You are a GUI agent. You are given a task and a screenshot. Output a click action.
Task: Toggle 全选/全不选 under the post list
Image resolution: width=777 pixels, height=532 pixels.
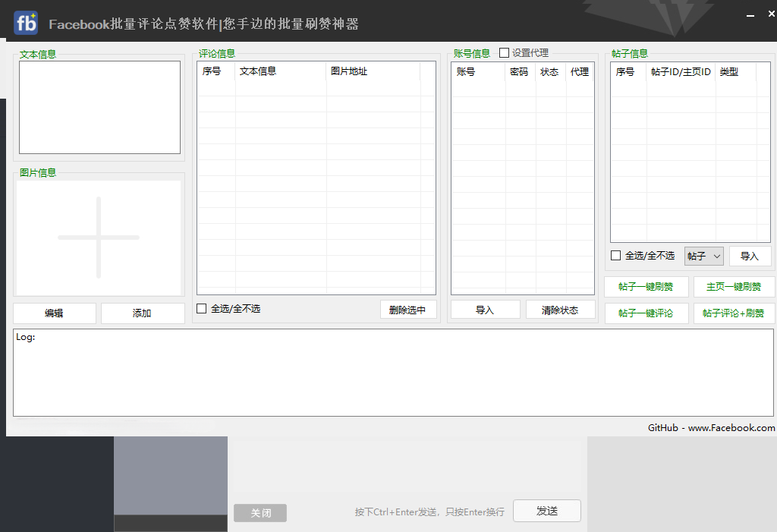615,255
